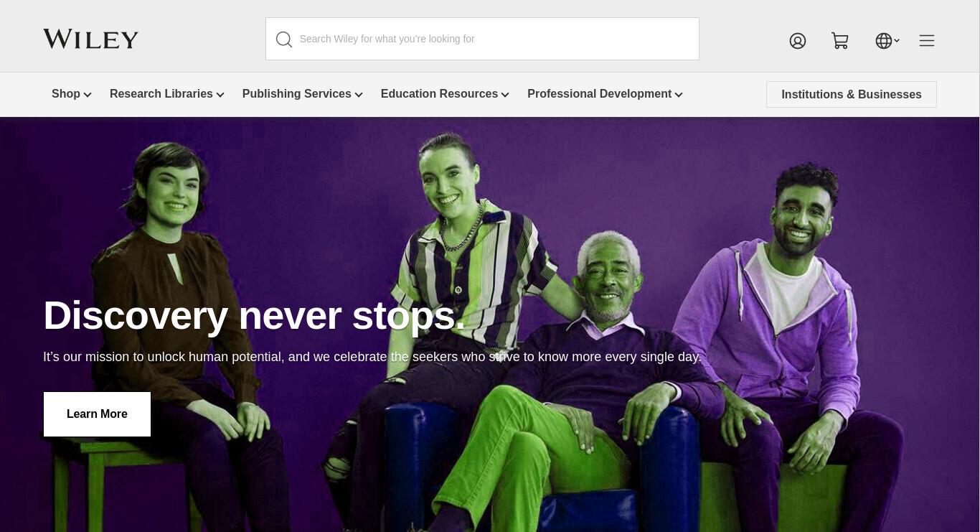
Task: Expand the Publishing Services chevron
Action: pyautogui.click(x=359, y=95)
